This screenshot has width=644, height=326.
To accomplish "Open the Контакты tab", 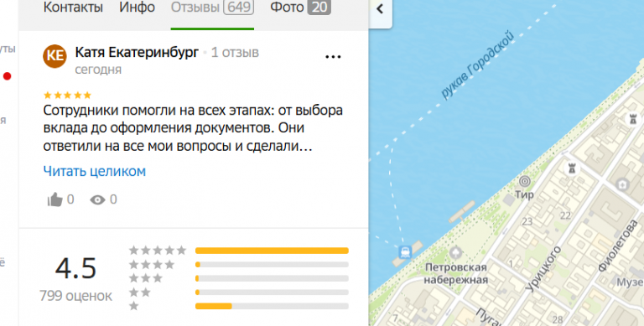I will (73, 8).
